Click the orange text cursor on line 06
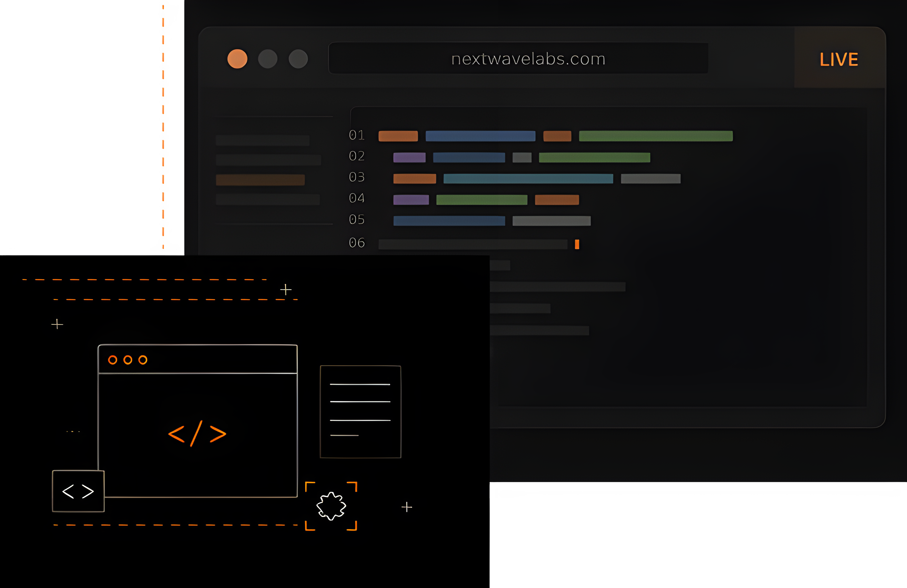The image size is (907, 588). pyautogui.click(x=577, y=244)
